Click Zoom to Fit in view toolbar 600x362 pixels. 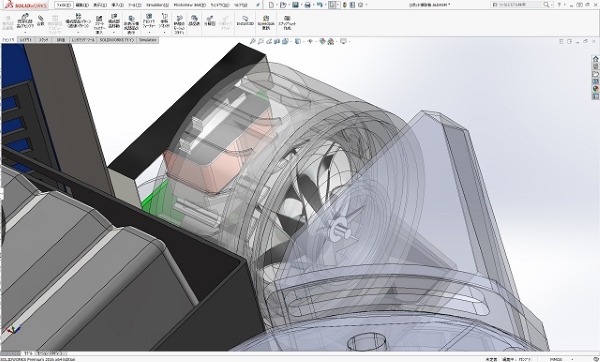(253, 41)
